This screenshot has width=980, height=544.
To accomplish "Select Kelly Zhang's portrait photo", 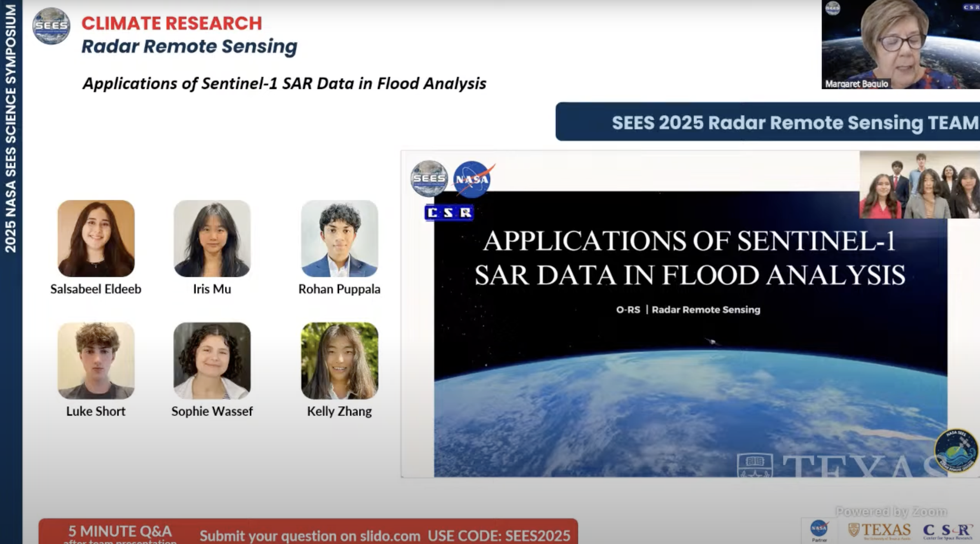I will click(339, 361).
